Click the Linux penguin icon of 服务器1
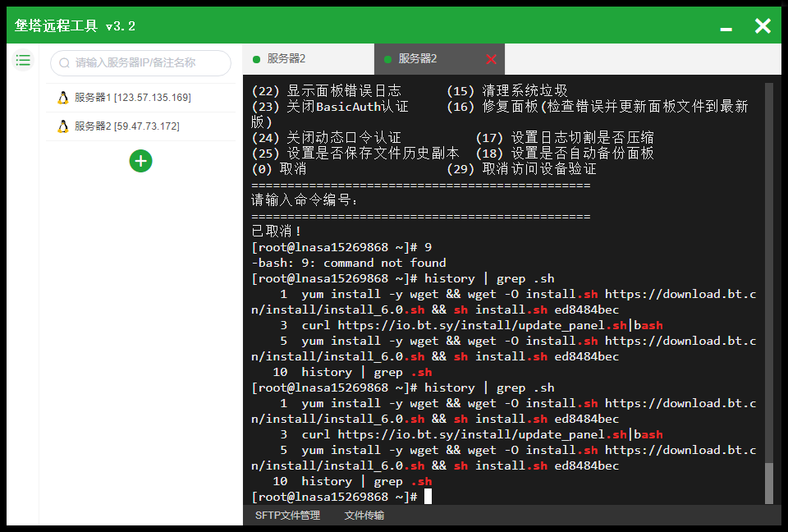This screenshot has width=788, height=532. coord(63,98)
